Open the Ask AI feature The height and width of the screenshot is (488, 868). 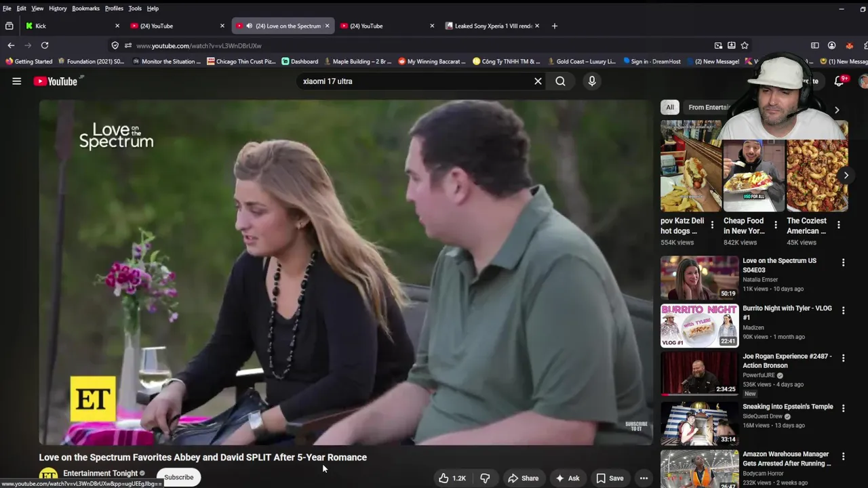click(x=568, y=478)
